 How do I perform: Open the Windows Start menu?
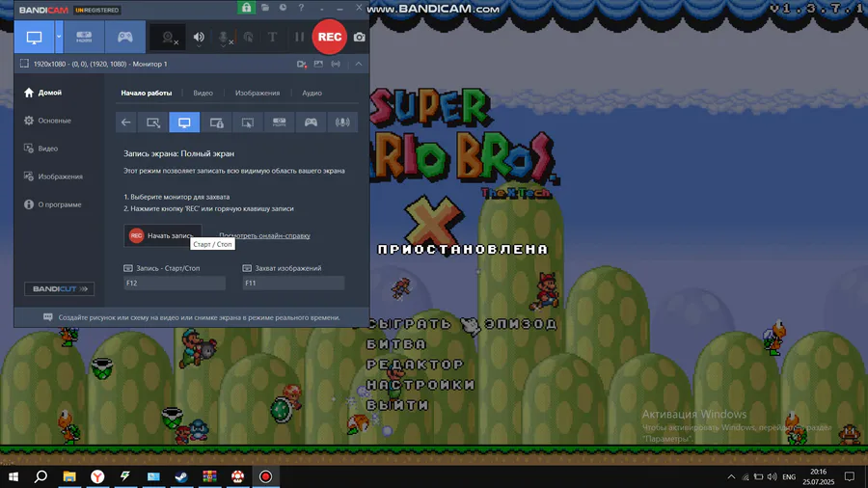tap(14, 476)
